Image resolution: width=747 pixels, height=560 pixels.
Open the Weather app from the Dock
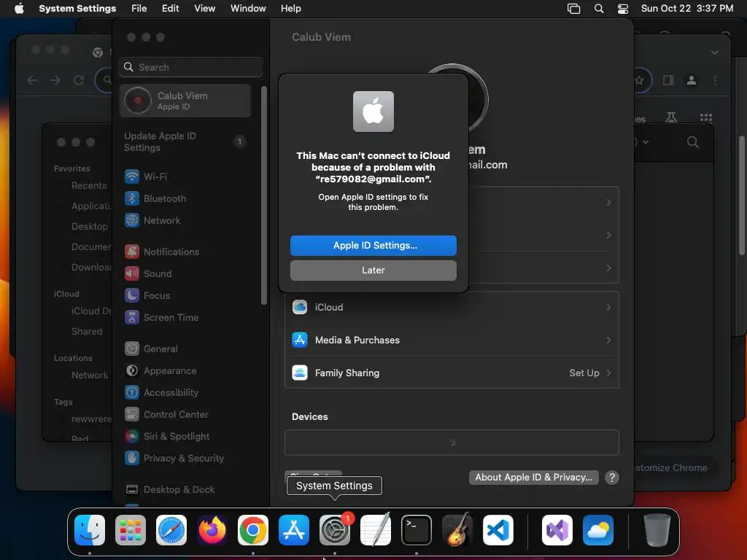click(x=598, y=530)
